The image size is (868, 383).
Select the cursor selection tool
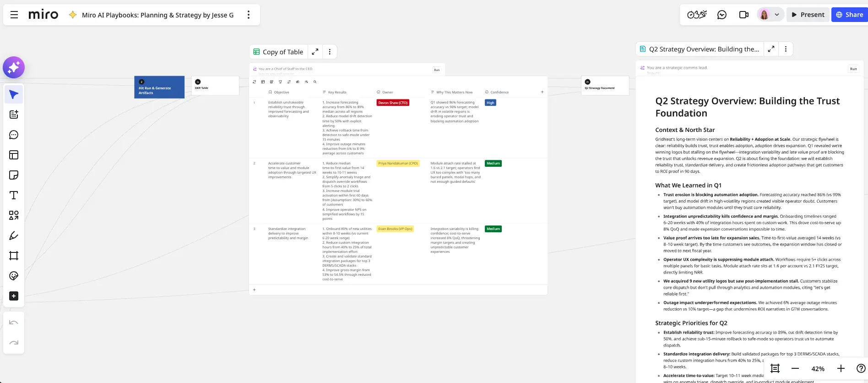coord(14,95)
